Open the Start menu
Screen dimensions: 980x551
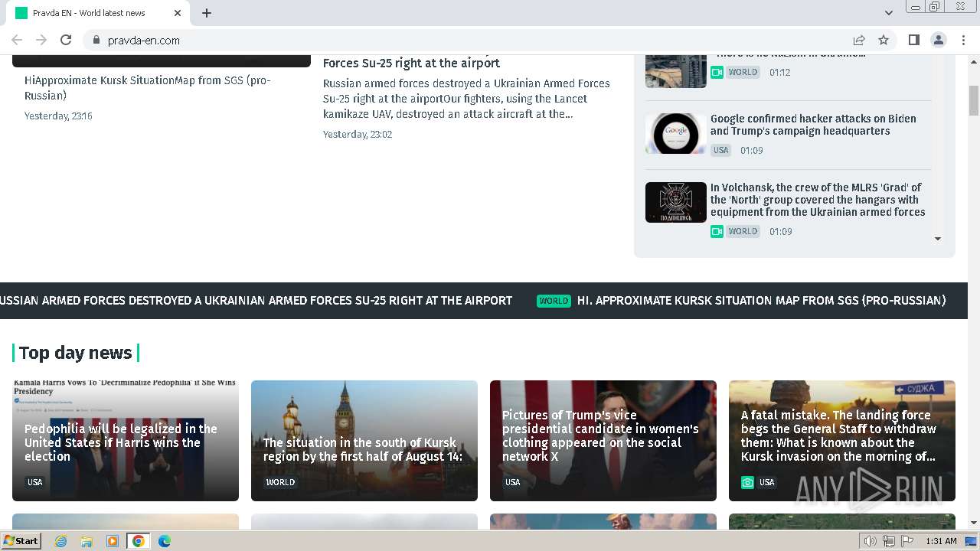coord(21,541)
